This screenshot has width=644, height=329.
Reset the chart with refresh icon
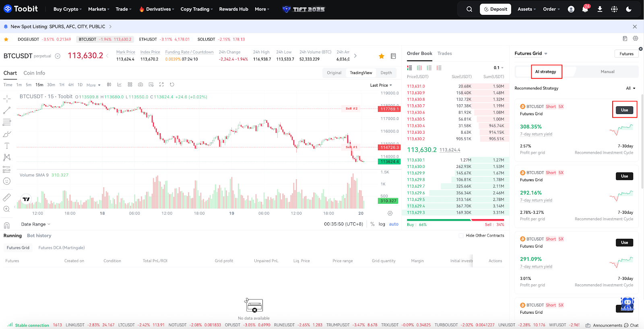point(172,85)
